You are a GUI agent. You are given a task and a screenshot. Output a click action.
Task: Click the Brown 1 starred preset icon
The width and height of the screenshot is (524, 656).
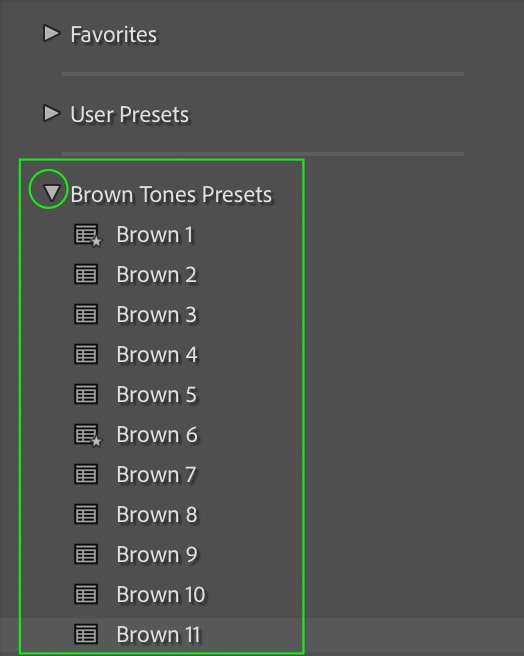[x=87, y=235]
